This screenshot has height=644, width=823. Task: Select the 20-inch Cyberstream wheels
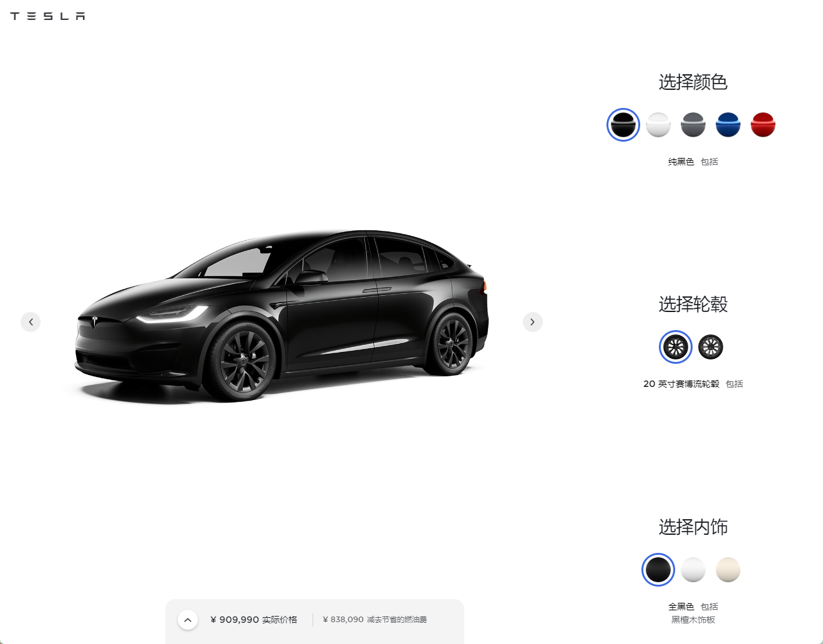tap(676, 347)
